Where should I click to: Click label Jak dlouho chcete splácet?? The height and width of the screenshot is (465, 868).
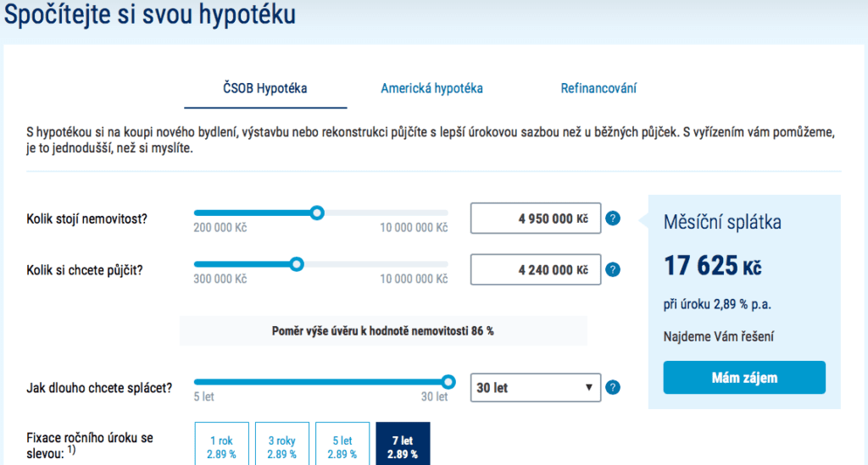pyautogui.click(x=99, y=388)
